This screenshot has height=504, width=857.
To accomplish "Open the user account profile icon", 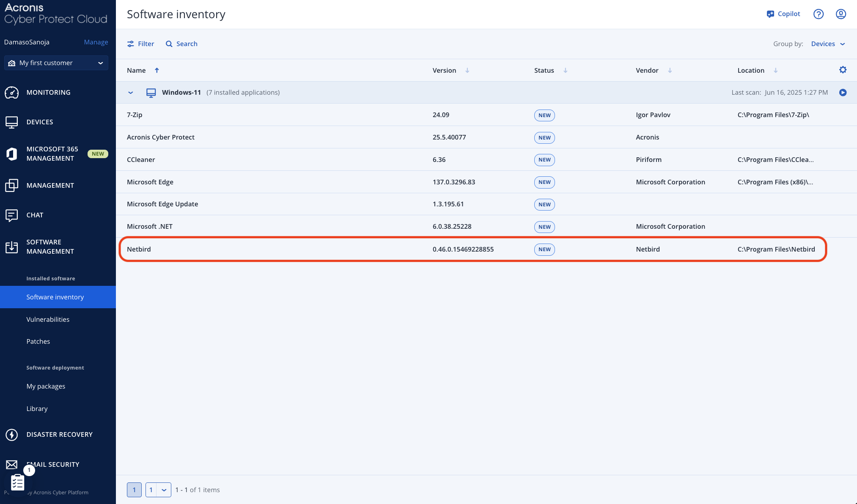I will (841, 14).
